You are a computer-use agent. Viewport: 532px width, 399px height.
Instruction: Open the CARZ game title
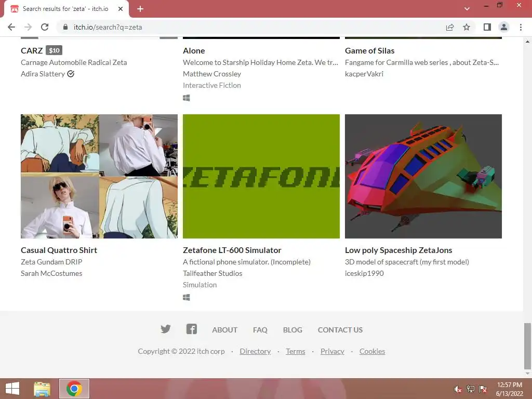[32, 50]
